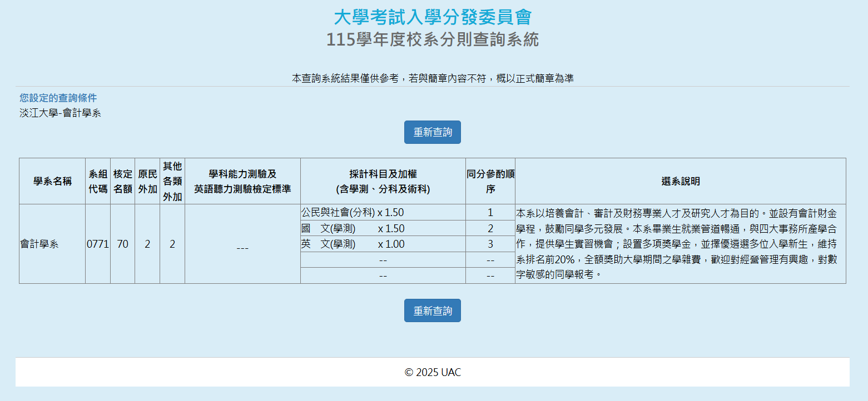Click the 國文(學測) x 1.50 subject row
Image resolution: width=868 pixels, height=401 pixels.
(x=353, y=228)
